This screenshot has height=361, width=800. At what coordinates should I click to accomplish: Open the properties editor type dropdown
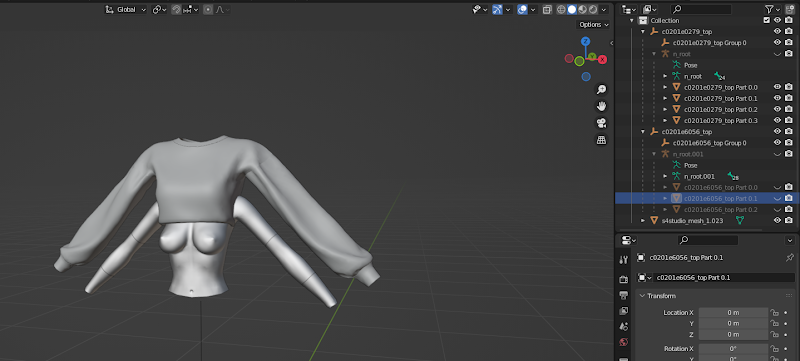tap(629, 240)
